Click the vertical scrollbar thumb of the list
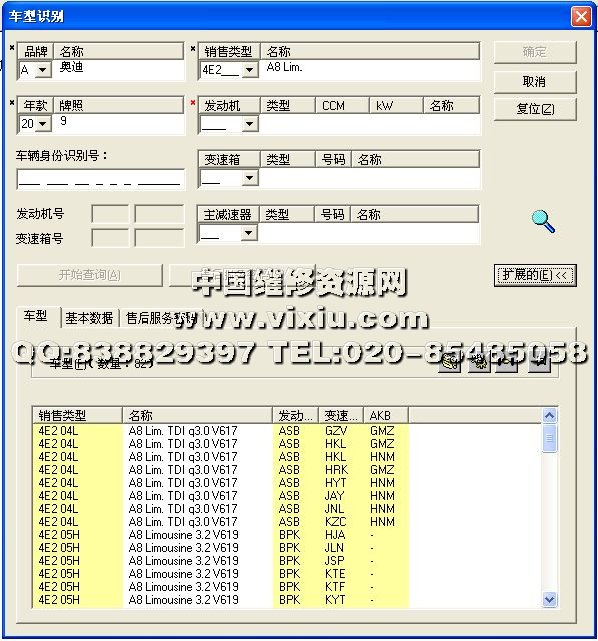Viewport: 598px width, 641px height. [x=549, y=438]
